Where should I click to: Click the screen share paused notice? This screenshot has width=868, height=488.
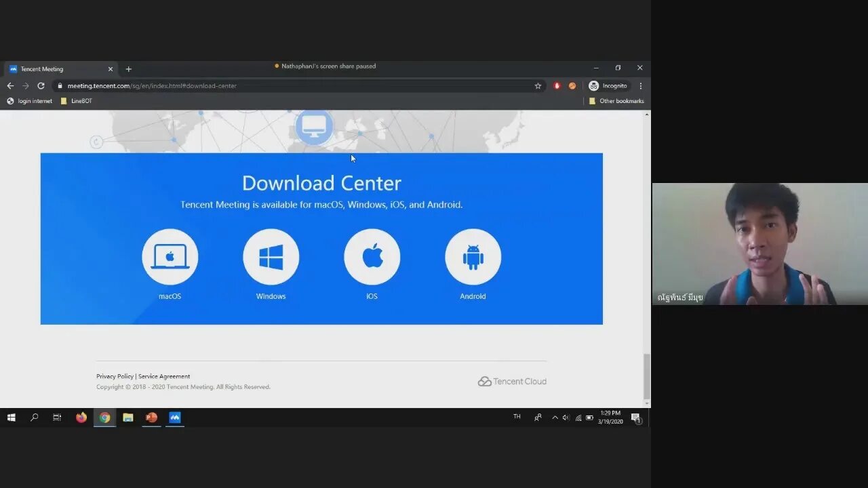coord(325,66)
